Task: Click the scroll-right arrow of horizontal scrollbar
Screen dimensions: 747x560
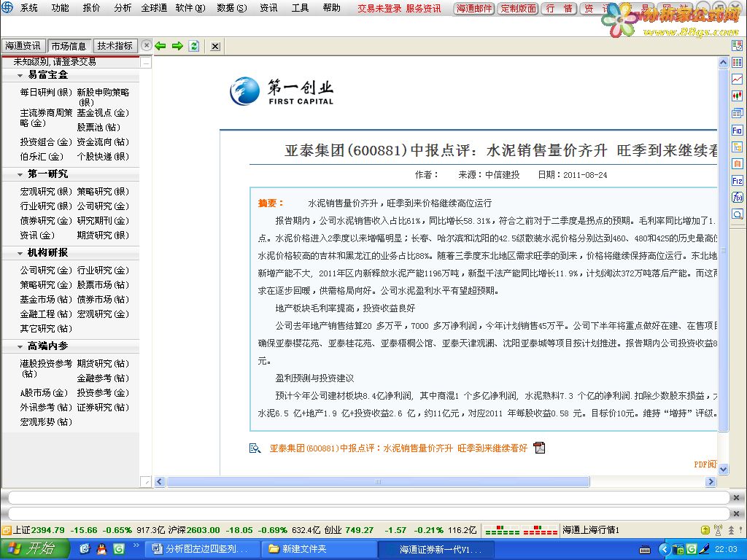Action: [x=711, y=481]
